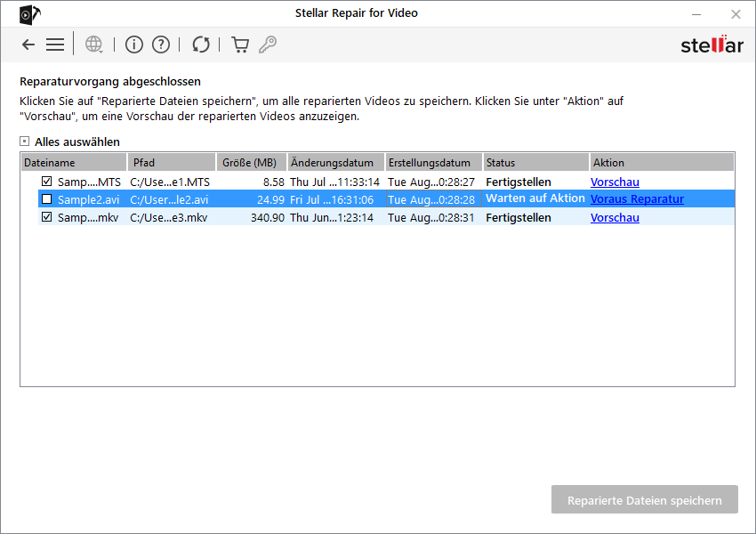The height and width of the screenshot is (534, 756).
Task: Check the Sample2.avi file checkbox
Action: [47, 198]
